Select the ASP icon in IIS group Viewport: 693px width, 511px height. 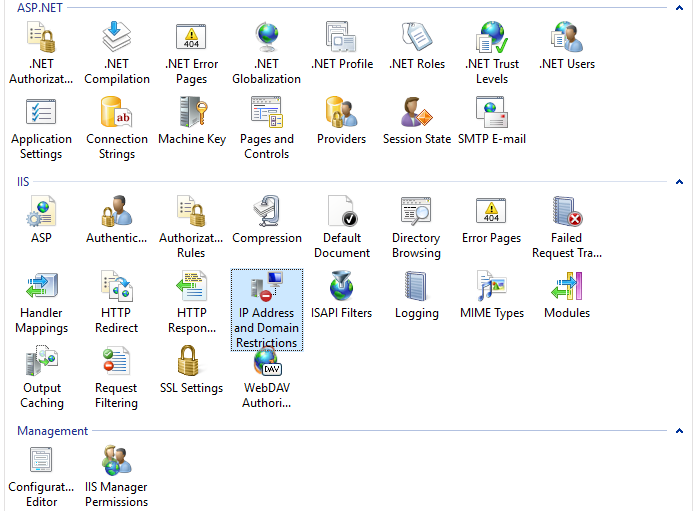tap(41, 211)
